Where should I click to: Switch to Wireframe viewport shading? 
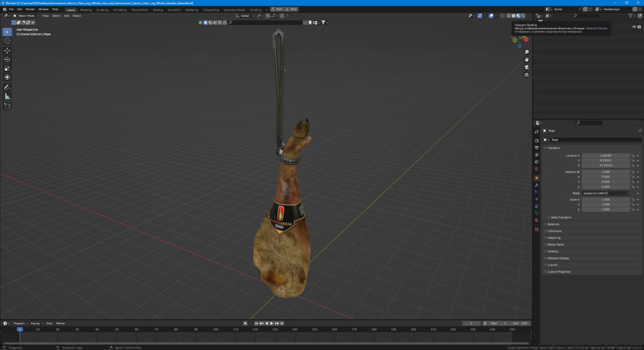coord(508,16)
